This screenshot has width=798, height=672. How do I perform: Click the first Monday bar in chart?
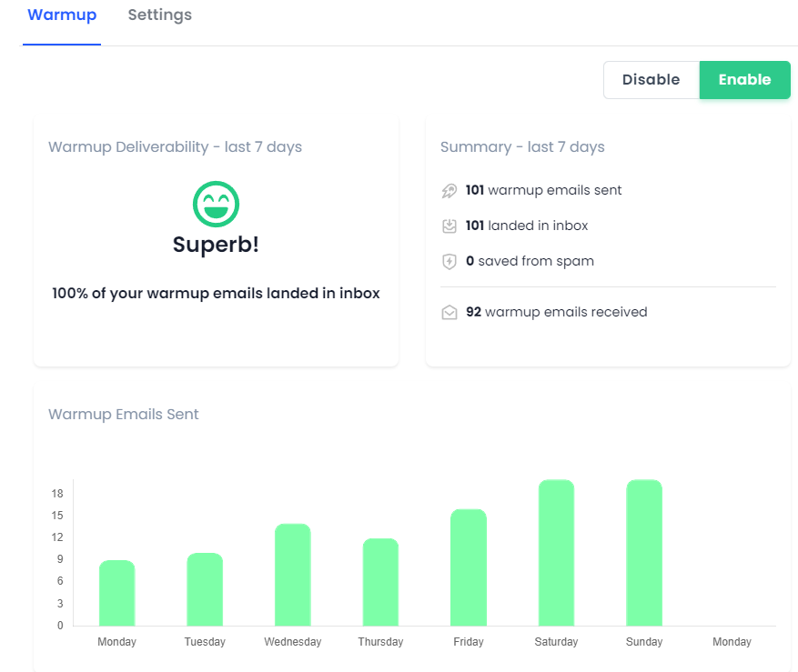pos(117,593)
